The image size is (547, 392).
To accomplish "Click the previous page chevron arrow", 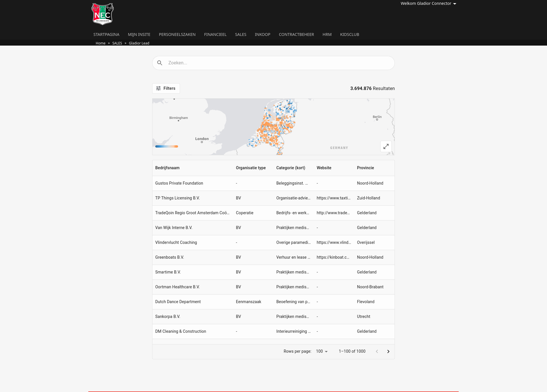I will click(x=377, y=351).
